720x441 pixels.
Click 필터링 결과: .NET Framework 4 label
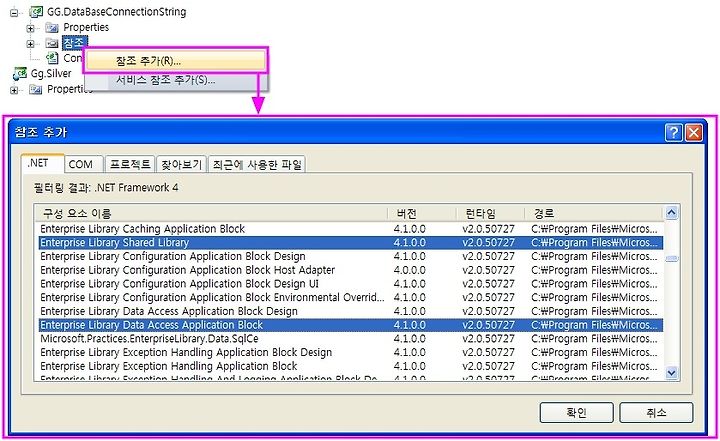point(106,187)
